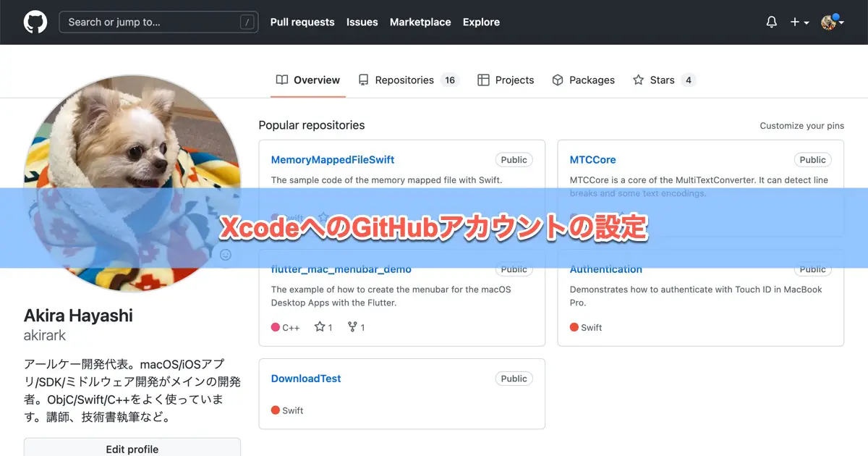
Task: Select the Overview tab
Action: (x=308, y=80)
